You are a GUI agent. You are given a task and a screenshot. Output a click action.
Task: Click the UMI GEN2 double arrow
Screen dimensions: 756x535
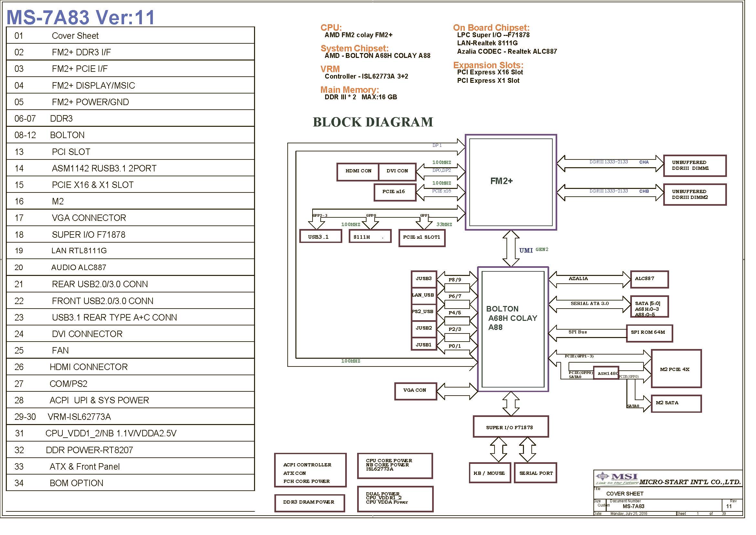pos(511,248)
